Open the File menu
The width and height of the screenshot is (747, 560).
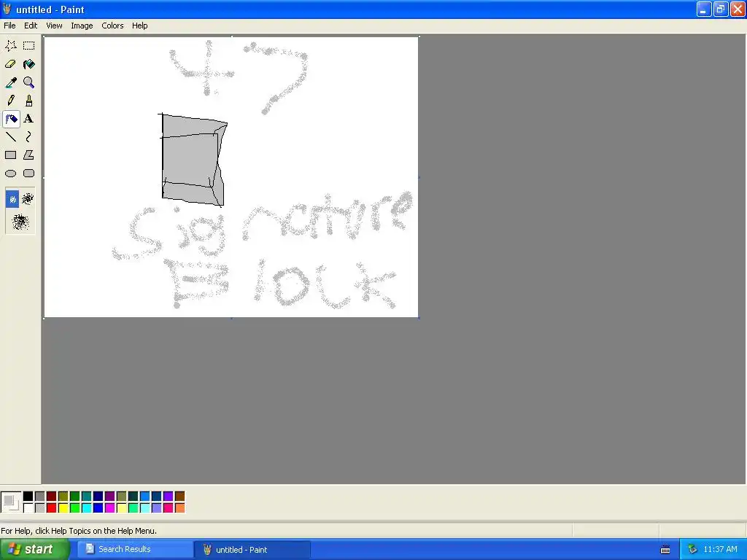click(9, 26)
